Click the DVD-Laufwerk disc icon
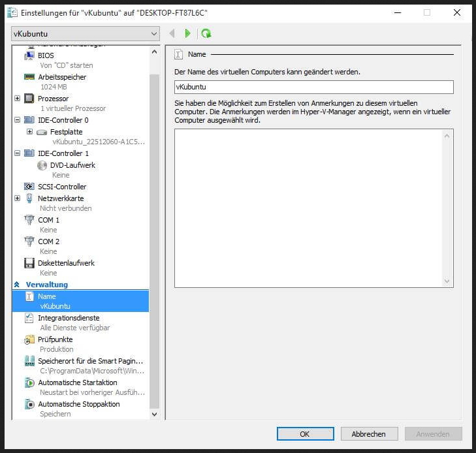 [42, 165]
